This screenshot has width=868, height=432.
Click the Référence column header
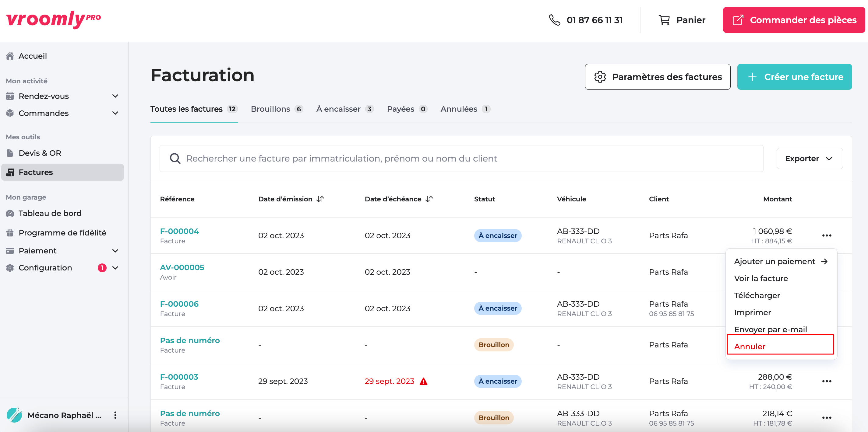[x=177, y=199]
